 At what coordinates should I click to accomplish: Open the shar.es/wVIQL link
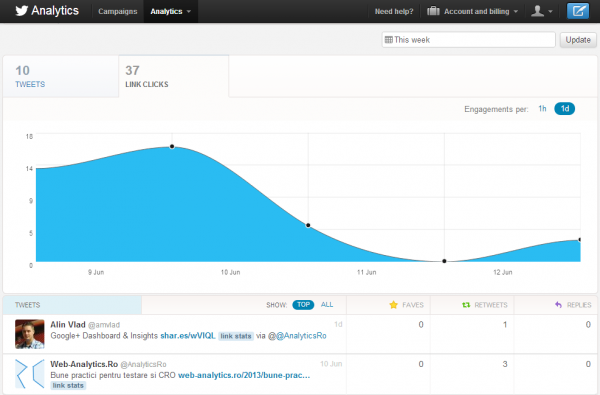(x=188, y=336)
